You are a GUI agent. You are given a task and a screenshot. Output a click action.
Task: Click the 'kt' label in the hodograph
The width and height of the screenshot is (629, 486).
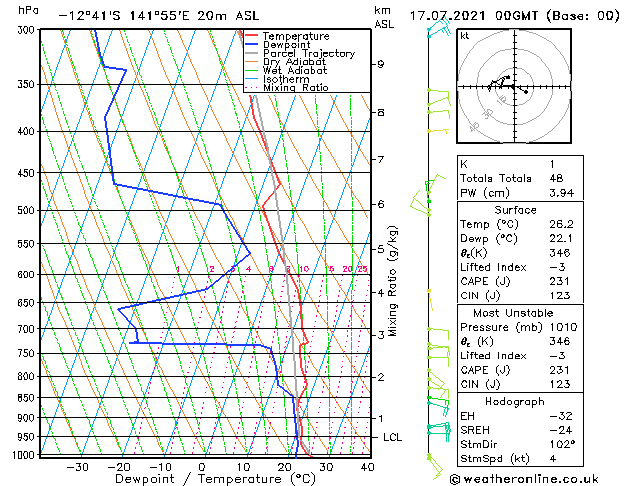(x=465, y=36)
